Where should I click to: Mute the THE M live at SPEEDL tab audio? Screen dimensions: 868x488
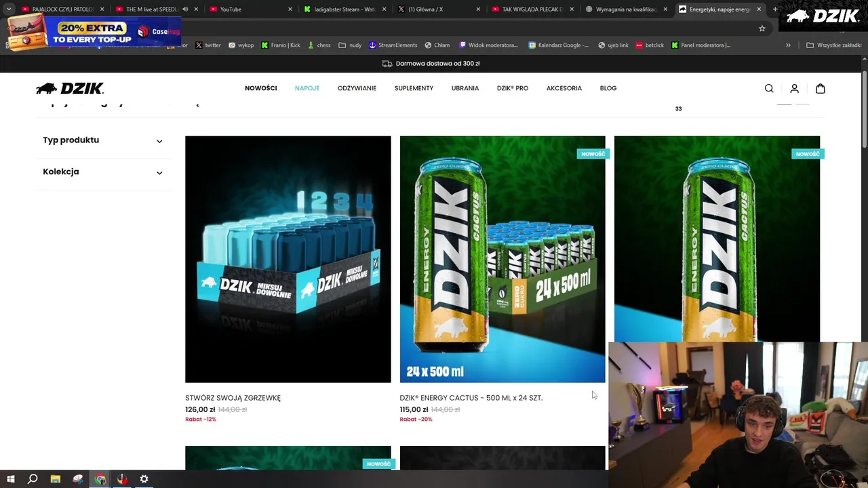[185, 9]
